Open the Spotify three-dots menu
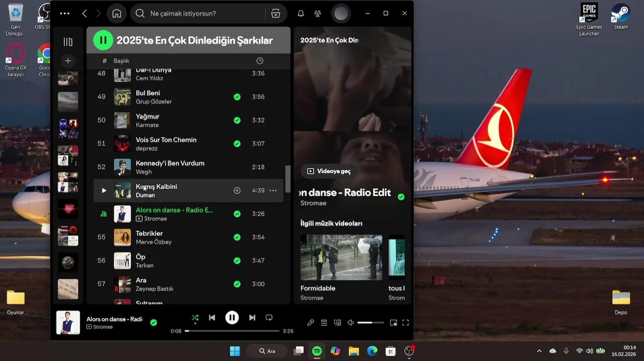644x361 pixels. click(x=65, y=14)
